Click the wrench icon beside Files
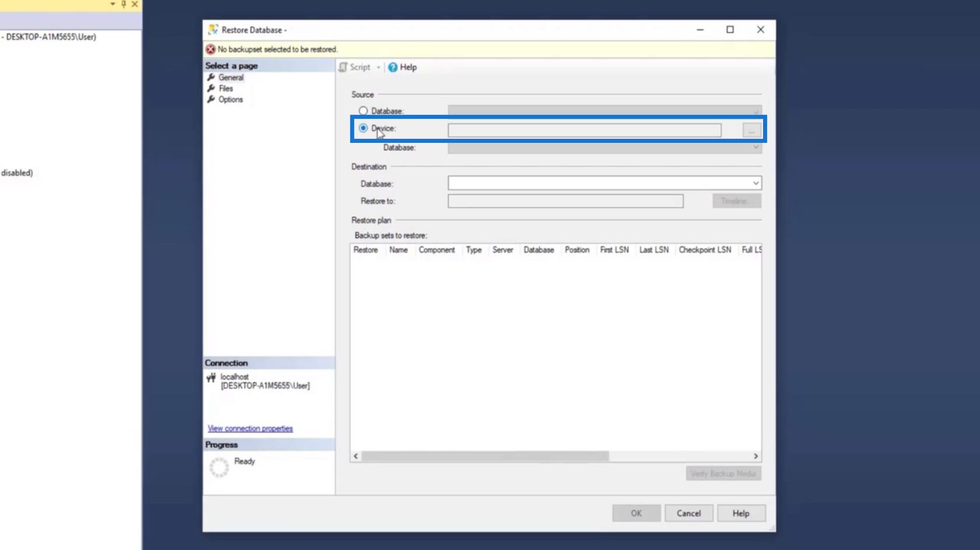980x550 pixels. (x=211, y=88)
